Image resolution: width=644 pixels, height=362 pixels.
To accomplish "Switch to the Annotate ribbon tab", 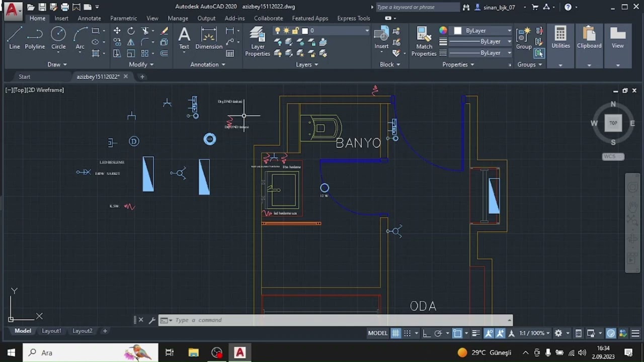I will pyautogui.click(x=89, y=18).
